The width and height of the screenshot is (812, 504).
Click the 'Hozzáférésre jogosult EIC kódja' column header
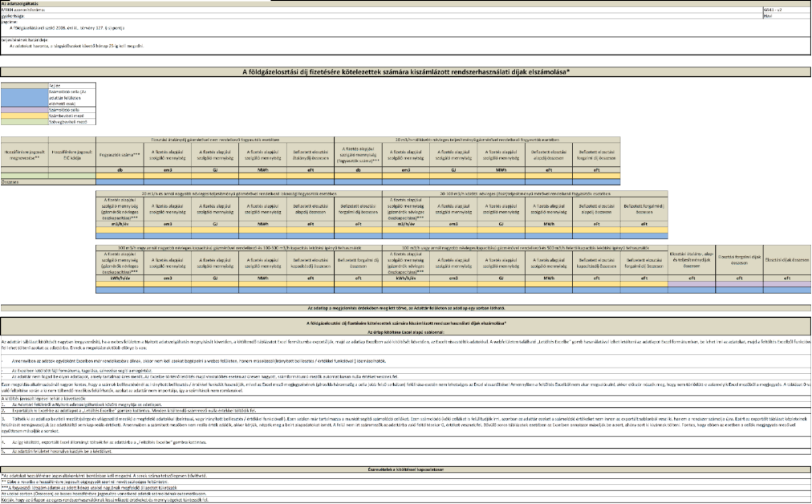[72, 155]
